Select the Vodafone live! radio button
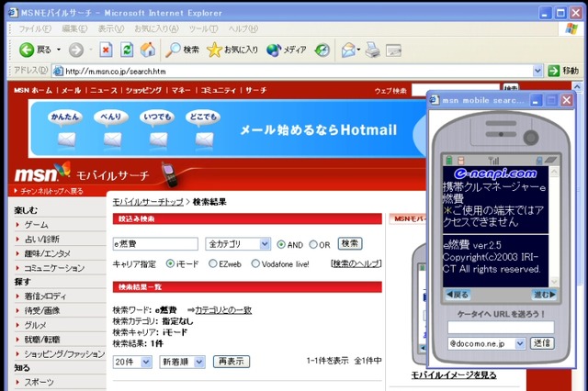This screenshot has height=391, width=588. pos(255,263)
